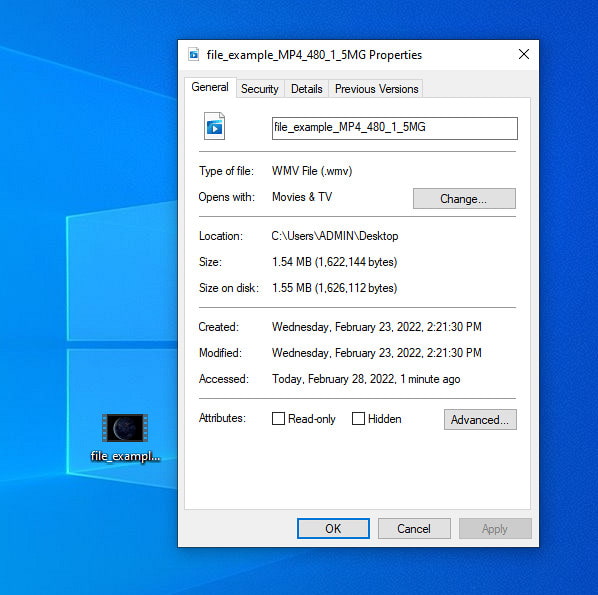Click inside the file name text field
598x595 pixels.
point(395,128)
